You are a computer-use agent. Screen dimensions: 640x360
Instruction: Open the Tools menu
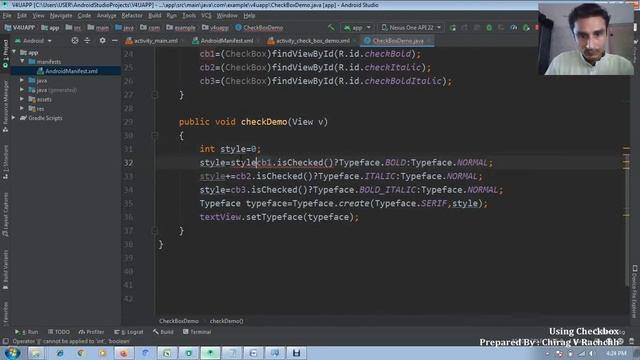189,16
